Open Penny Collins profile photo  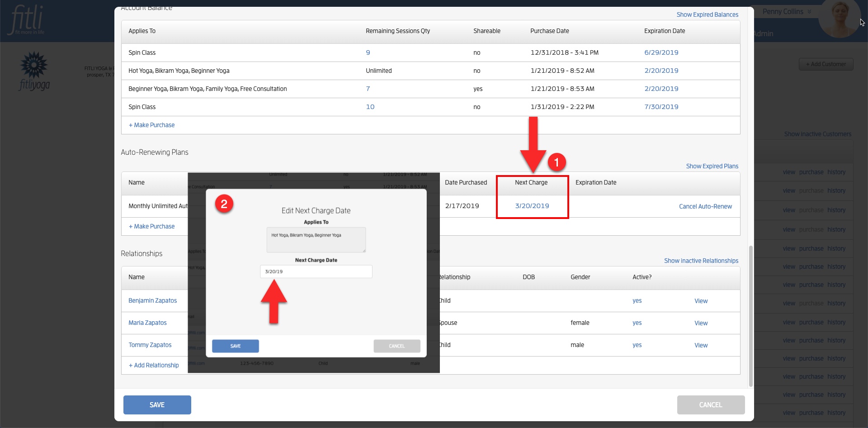[840, 19]
